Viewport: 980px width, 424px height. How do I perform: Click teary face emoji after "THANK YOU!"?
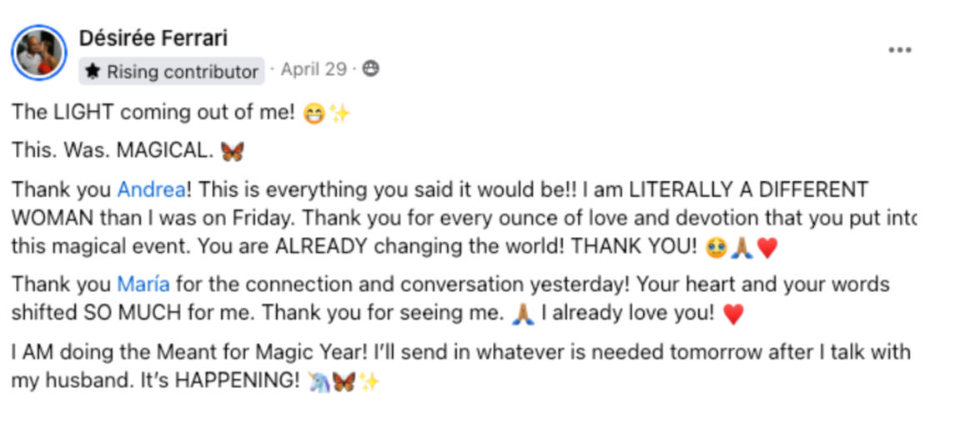click(x=716, y=247)
